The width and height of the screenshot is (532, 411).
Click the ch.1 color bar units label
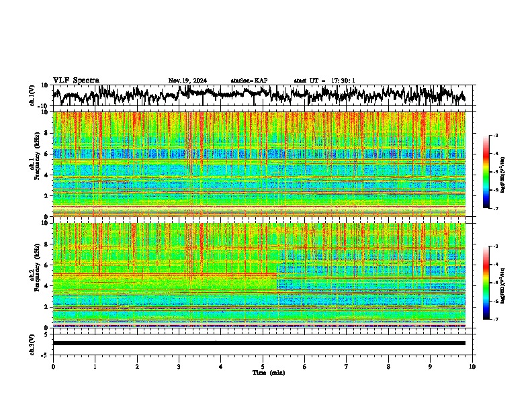click(502, 175)
